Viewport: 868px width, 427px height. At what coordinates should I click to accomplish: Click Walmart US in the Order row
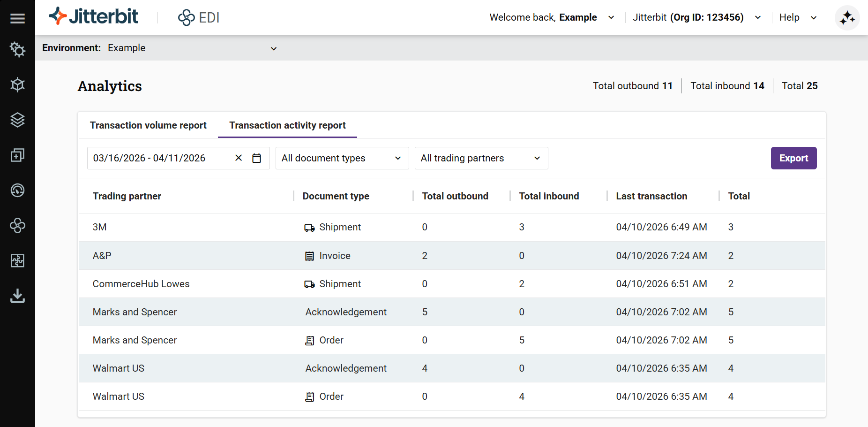pyautogui.click(x=119, y=396)
